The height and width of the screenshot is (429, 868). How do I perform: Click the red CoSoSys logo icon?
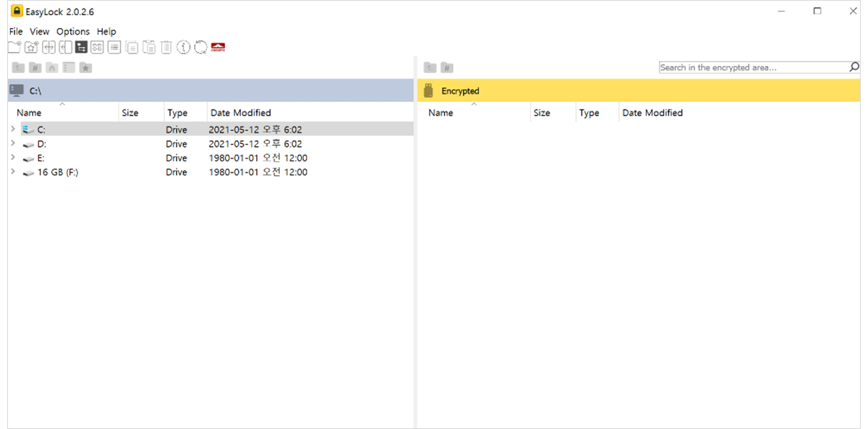(218, 47)
